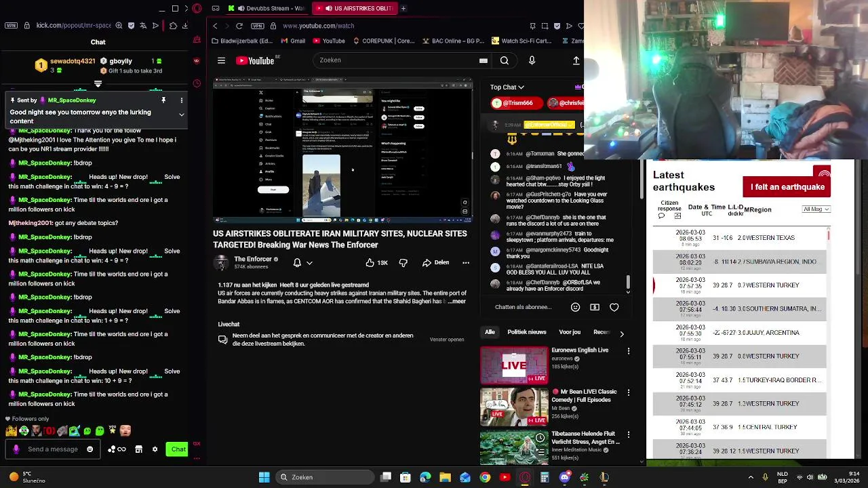868x488 pixels.
Task: Open Discord from the taskbar
Action: coord(564,477)
